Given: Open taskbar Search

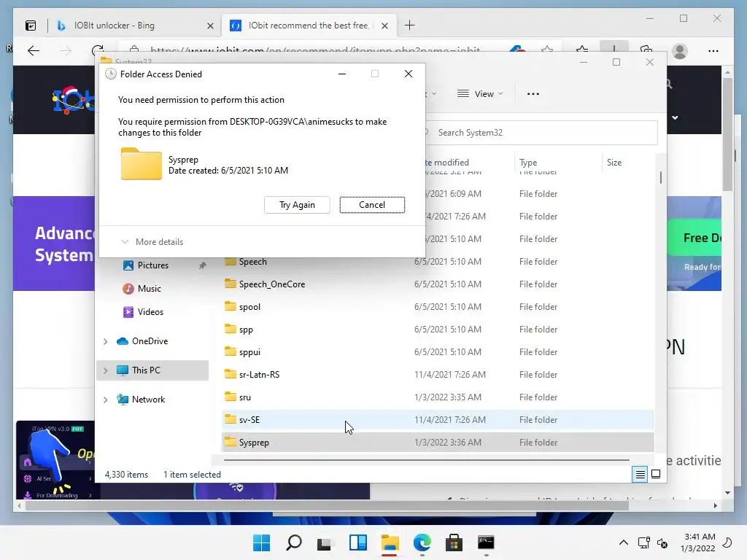Looking at the screenshot, I should [294, 542].
